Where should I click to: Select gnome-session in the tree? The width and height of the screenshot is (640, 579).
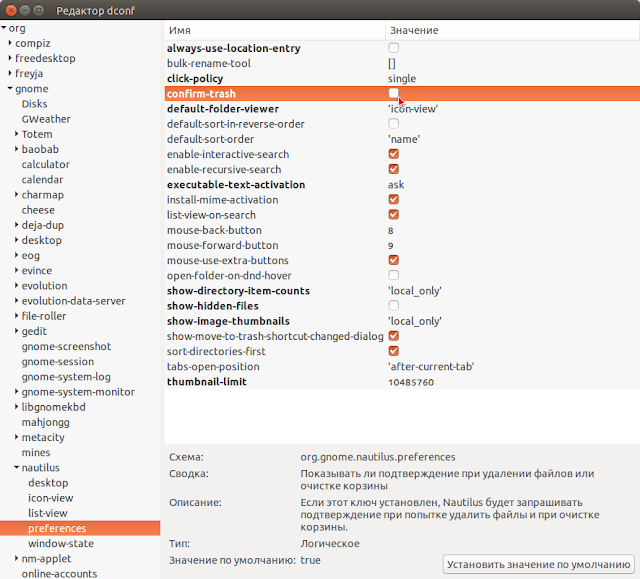[x=58, y=362]
